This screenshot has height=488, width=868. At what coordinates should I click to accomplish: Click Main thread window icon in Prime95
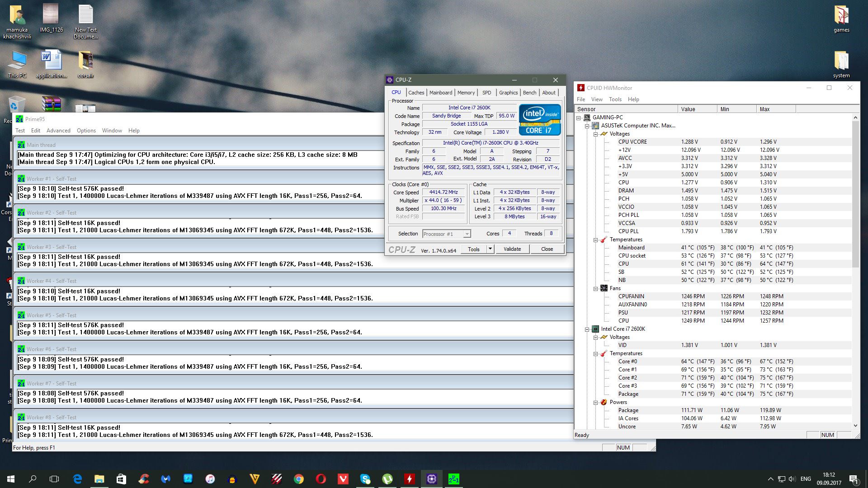(21, 145)
